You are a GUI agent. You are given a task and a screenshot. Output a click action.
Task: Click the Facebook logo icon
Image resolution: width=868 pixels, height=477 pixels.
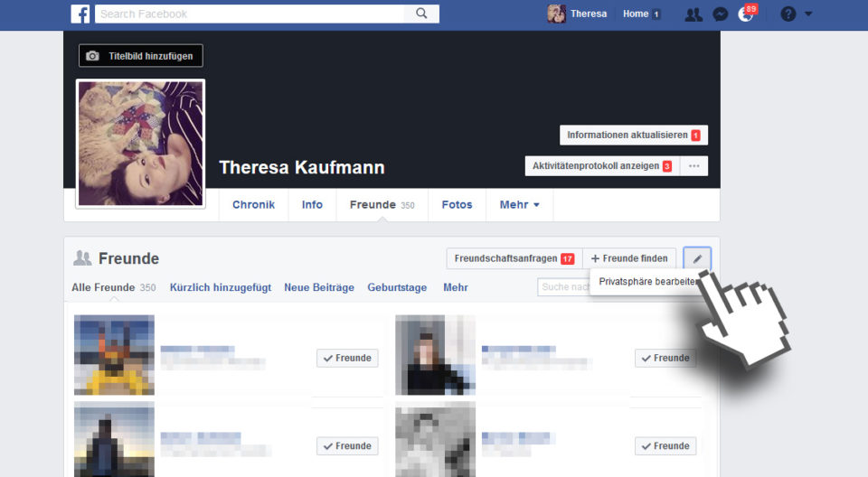click(x=80, y=14)
